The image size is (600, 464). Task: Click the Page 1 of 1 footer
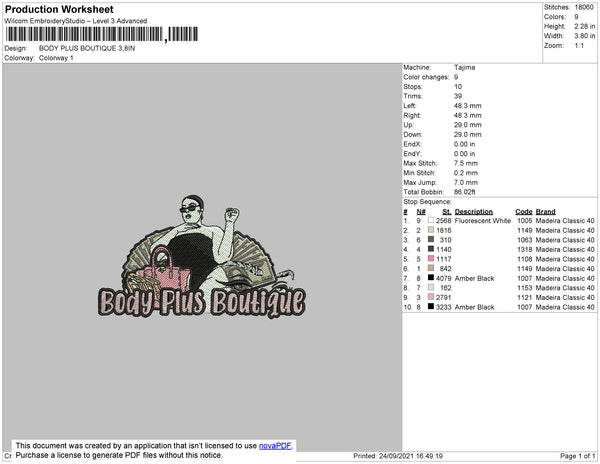pyautogui.click(x=577, y=456)
